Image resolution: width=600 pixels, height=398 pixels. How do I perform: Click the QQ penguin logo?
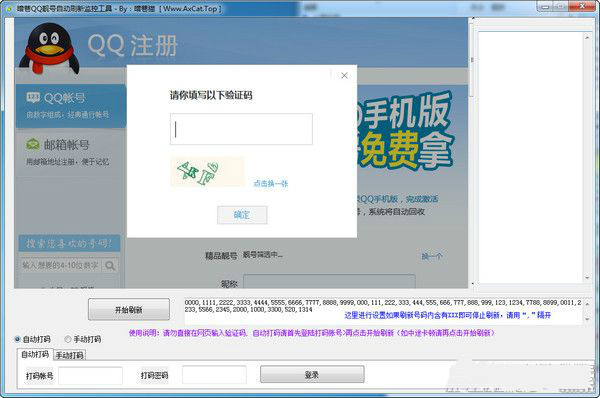[50, 48]
